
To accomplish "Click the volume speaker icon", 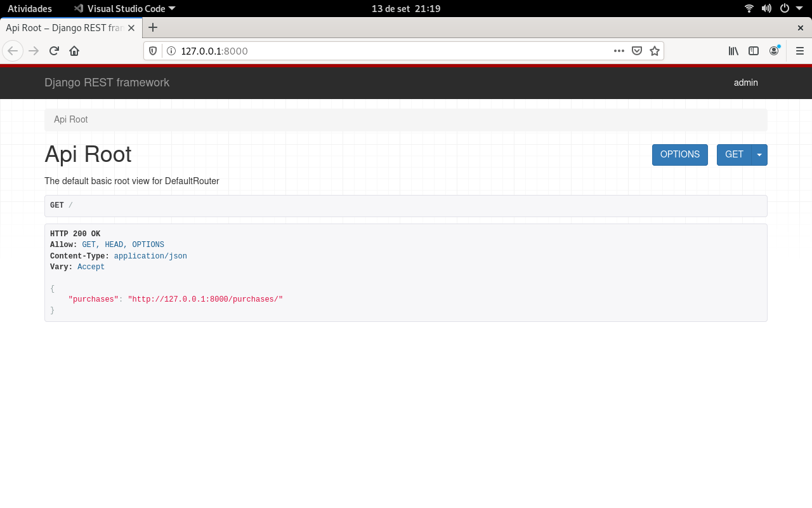I will tap(766, 8).
